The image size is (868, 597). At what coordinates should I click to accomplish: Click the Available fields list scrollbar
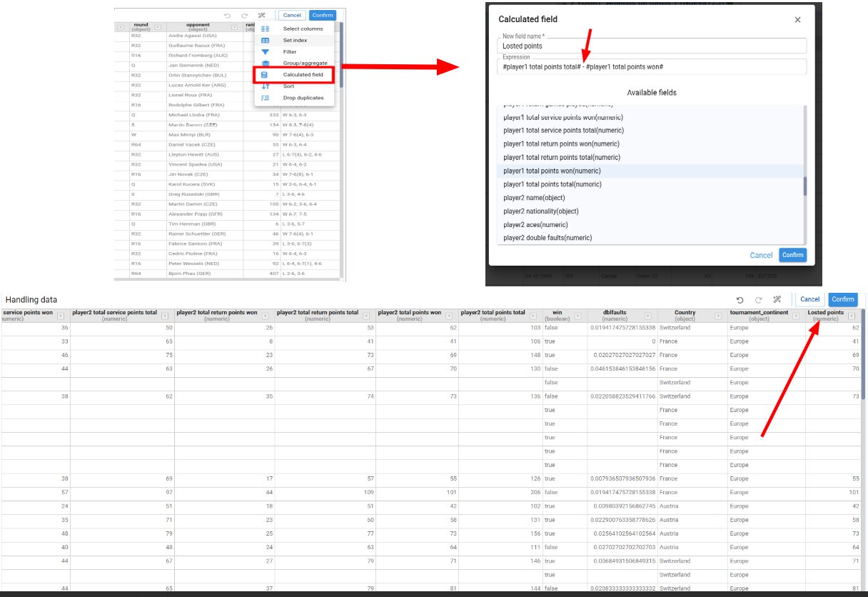pyautogui.click(x=805, y=186)
